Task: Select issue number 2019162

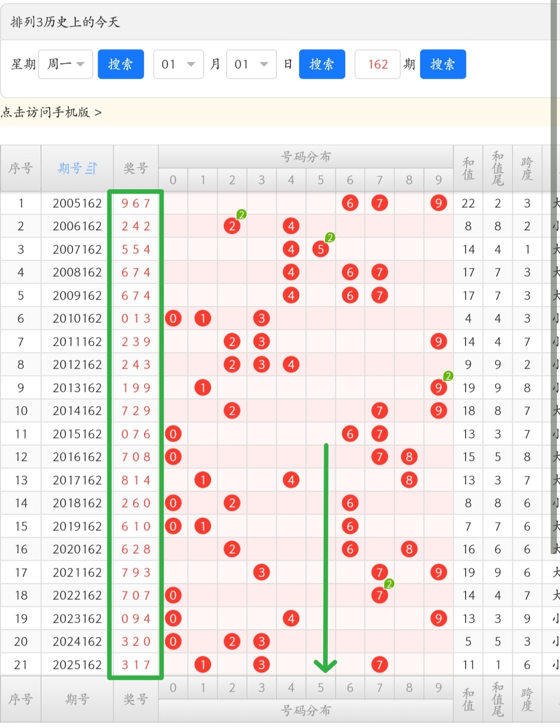Action: (77, 526)
